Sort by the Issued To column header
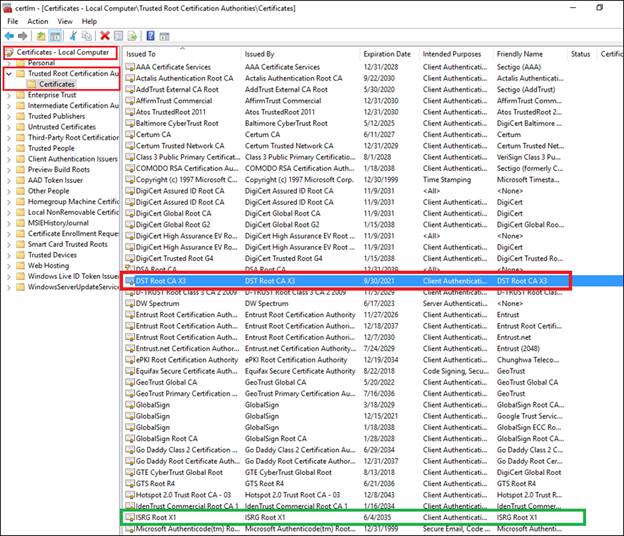This screenshot has height=536, width=624. click(181, 54)
